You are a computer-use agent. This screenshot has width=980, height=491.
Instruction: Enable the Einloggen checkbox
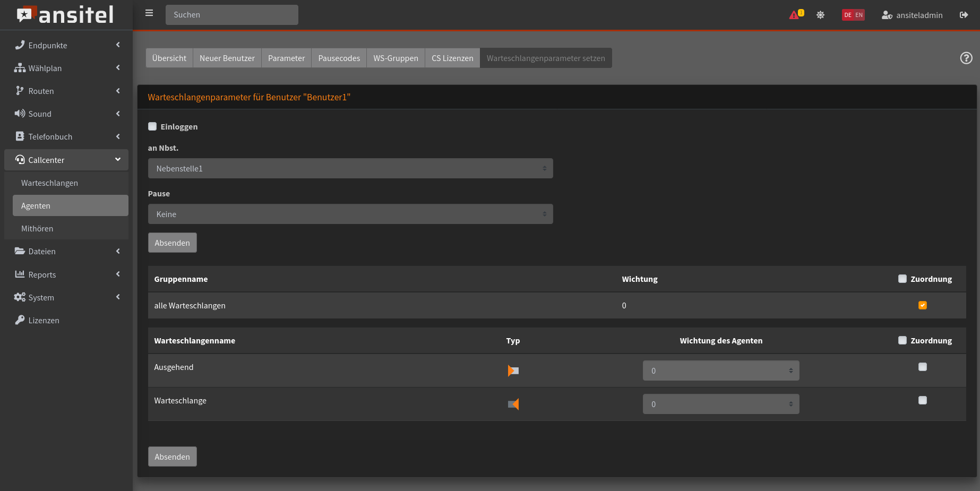point(152,126)
